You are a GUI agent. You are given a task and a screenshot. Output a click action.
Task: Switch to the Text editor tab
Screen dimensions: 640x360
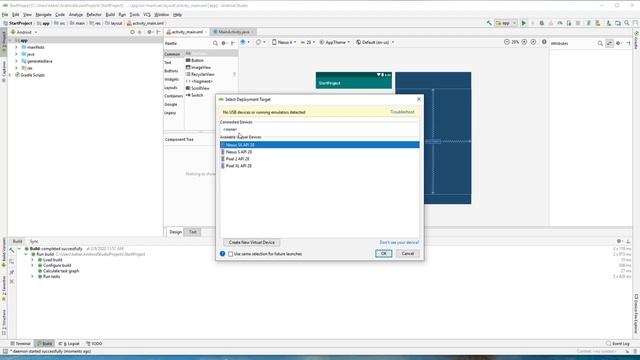[192, 232]
